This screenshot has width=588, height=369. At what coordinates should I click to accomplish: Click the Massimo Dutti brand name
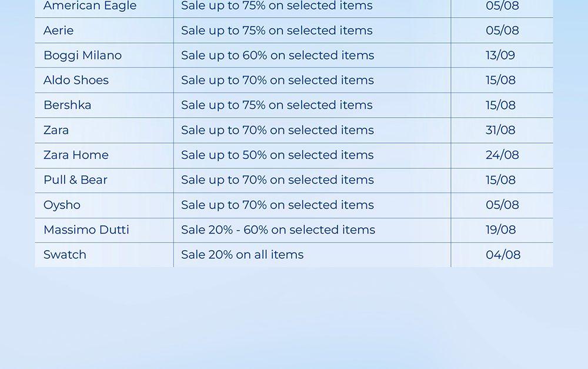[x=86, y=230]
